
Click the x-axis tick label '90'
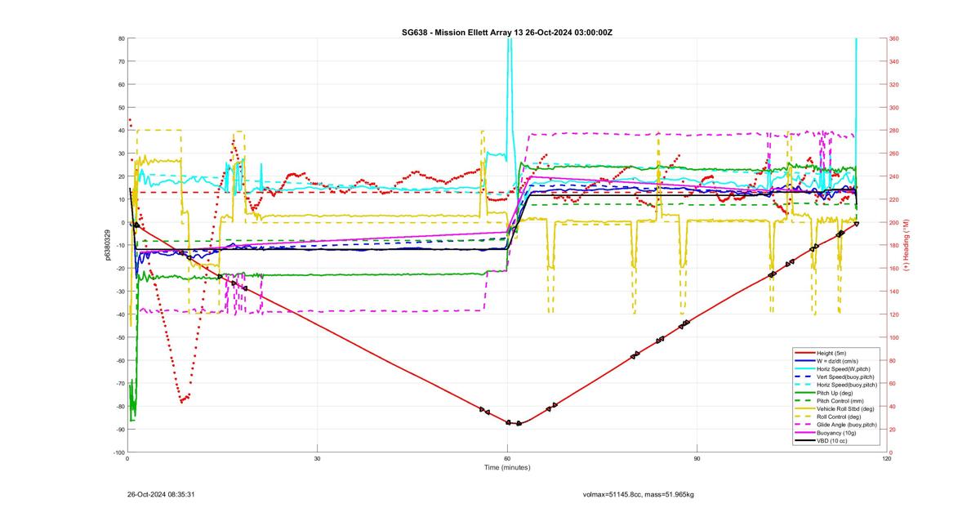click(697, 458)
